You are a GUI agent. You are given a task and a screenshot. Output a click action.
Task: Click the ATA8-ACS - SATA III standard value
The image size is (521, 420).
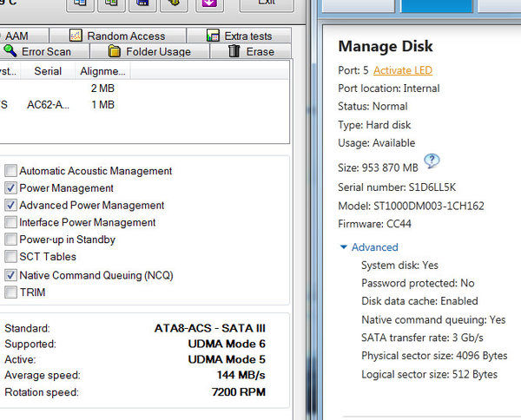pyautogui.click(x=210, y=328)
